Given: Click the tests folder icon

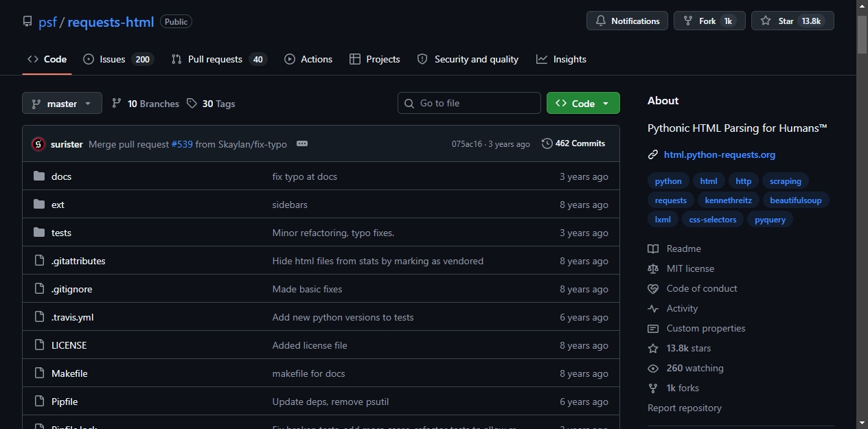Looking at the screenshot, I should [x=39, y=233].
